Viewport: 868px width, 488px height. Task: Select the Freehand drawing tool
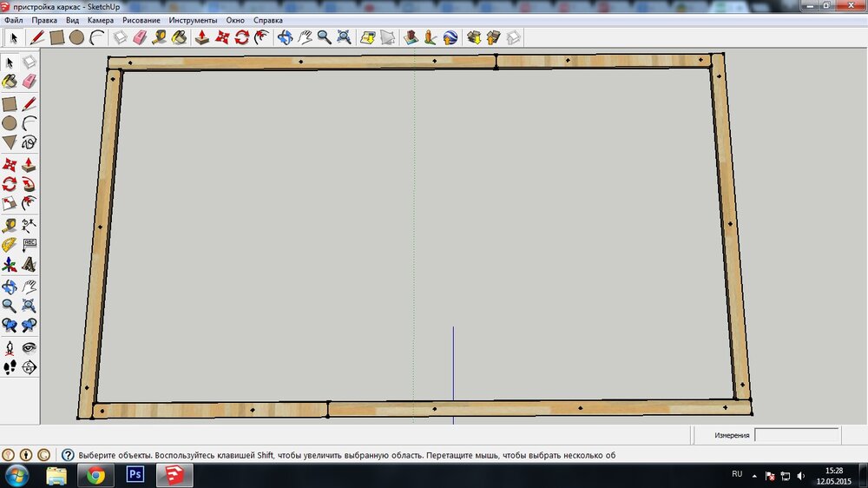coord(29,142)
